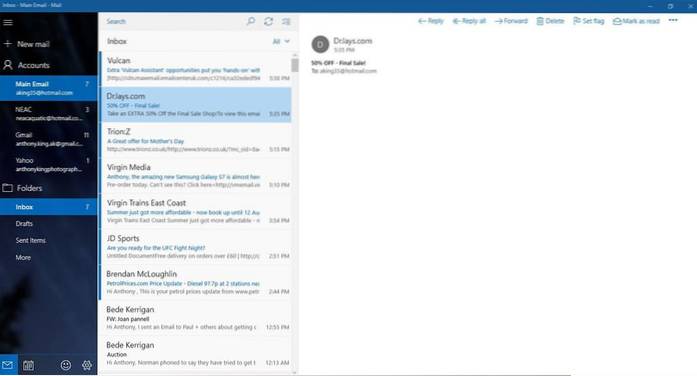Click the DrJays sender avatar circle
Image resolution: width=697 pixels, height=376 pixels.
pyautogui.click(x=320, y=44)
